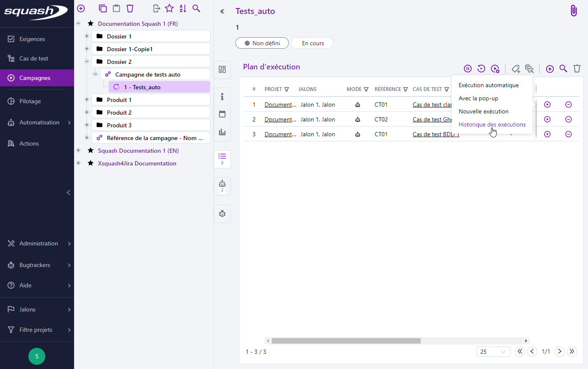Open the statistics bar chart panel
The image size is (588, 369).
pos(222,132)
